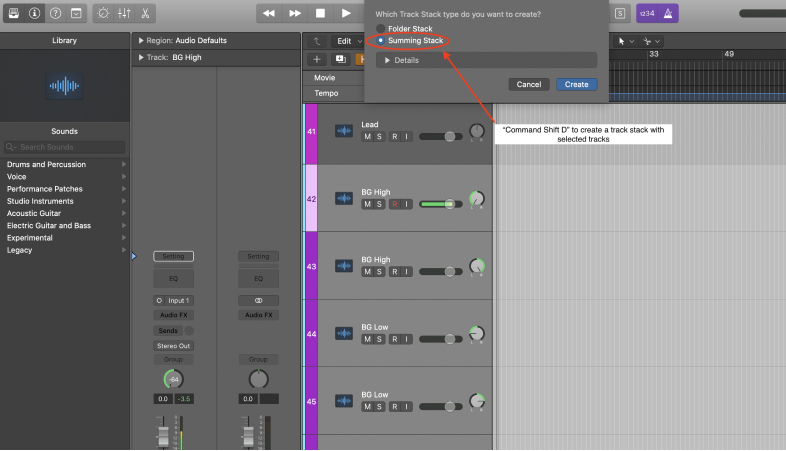Select the Folder Stack radio option
Image resolution: width=786 pixels, height=451 pixels.
[381, 29]
